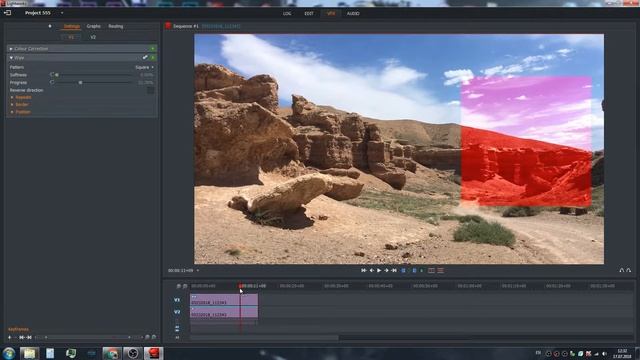
Task: Expand the Position parameter group
Action: (x=12, y=112)
